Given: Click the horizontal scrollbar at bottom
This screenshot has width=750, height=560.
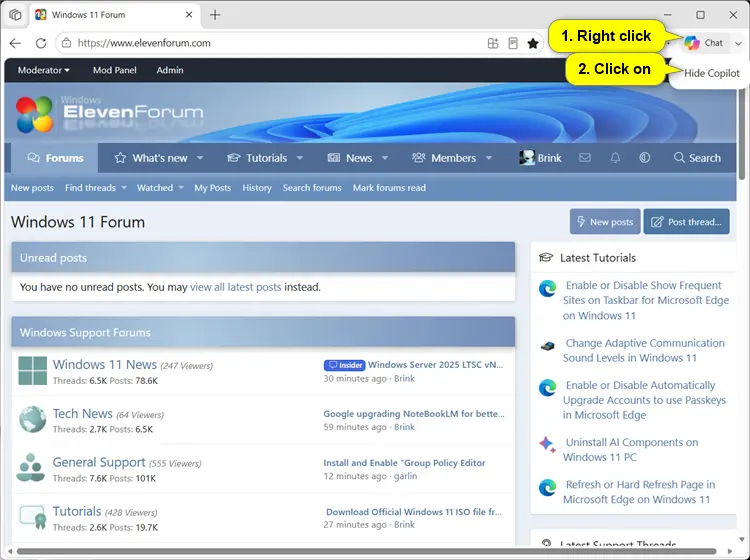Looking at the screenshot, I should 366,551.
